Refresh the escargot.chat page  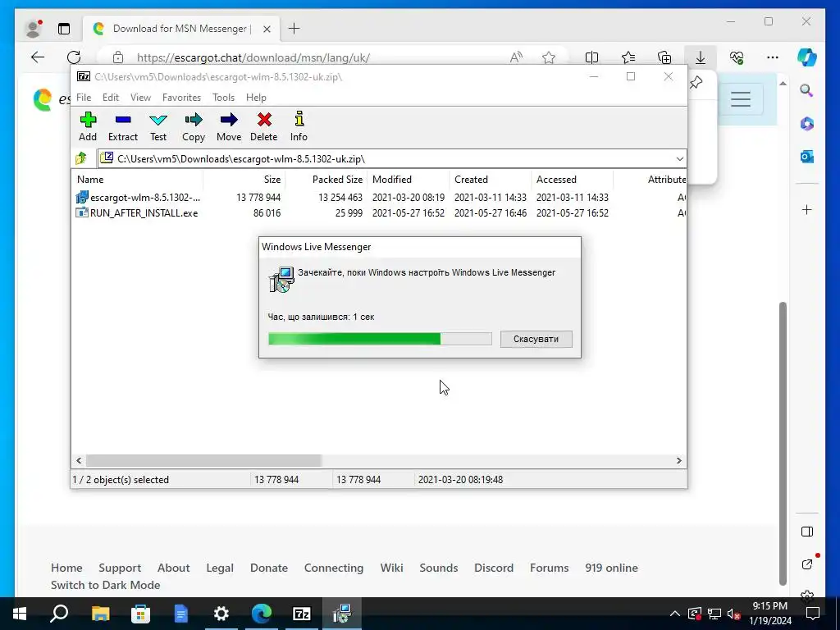(x=74, y=57)
